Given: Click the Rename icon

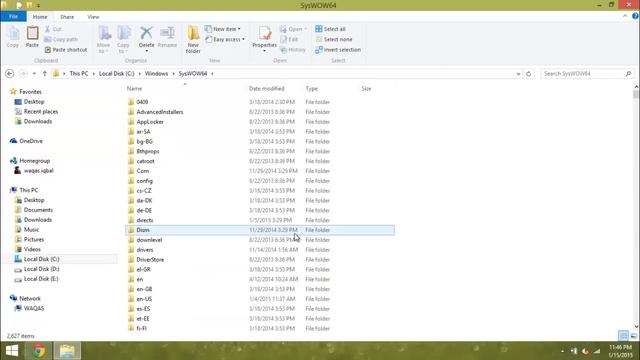Looking at the screenshot, I should point(167,37).
